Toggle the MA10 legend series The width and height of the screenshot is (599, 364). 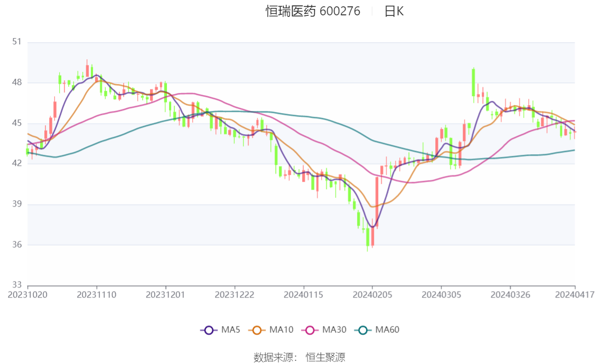[x=271, y=330]
